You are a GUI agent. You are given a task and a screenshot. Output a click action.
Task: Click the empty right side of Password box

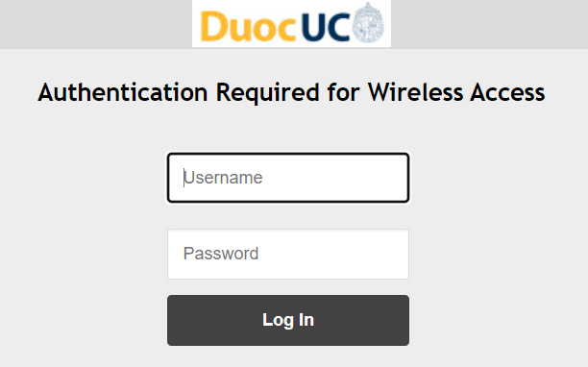pos(335,255)
